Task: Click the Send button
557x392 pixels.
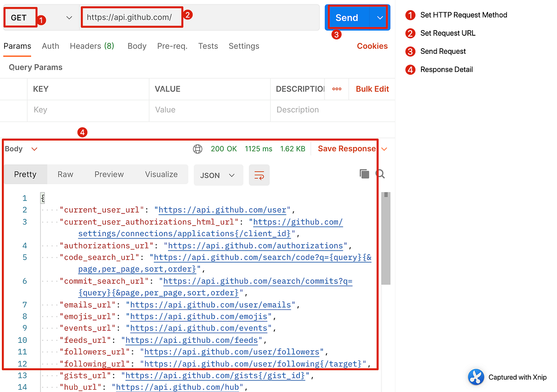Action: (x=347, y=17)
